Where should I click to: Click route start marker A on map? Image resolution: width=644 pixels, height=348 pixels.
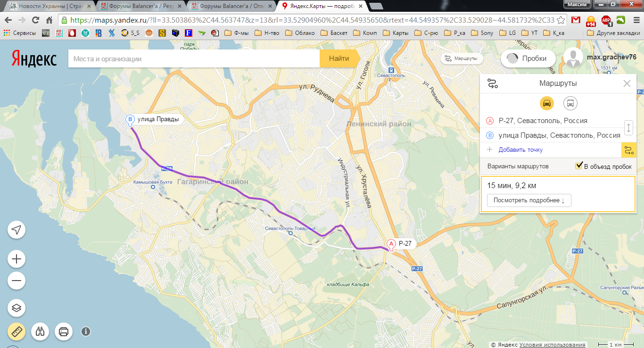coord(391,244)
